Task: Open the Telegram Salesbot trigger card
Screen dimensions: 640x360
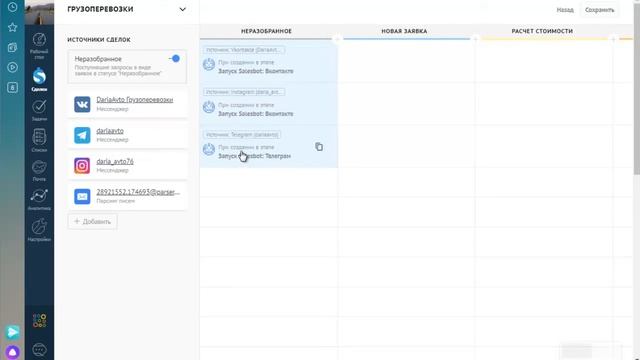Action: click(269, 147)
